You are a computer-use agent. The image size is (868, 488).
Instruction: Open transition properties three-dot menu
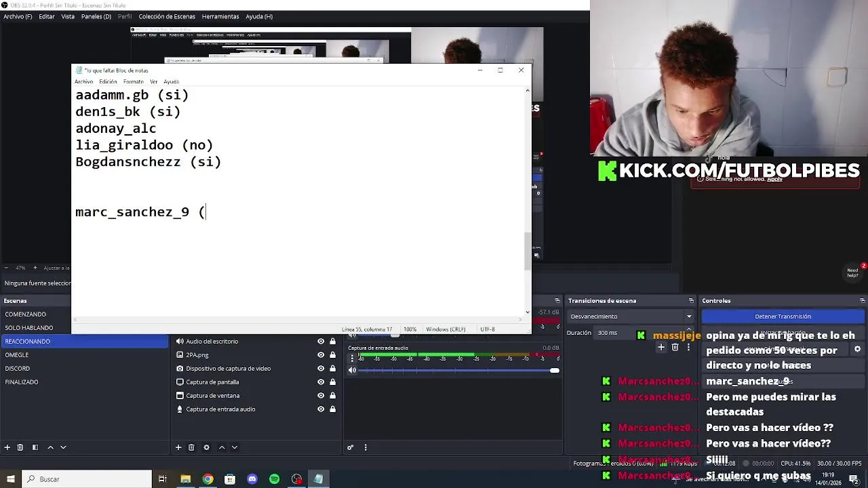click(x=689, y=348)
